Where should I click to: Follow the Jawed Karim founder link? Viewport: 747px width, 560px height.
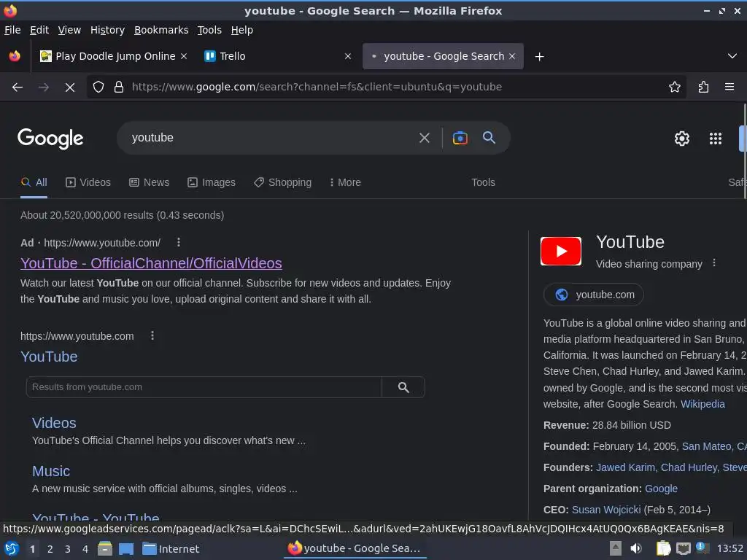pos(625,467)
